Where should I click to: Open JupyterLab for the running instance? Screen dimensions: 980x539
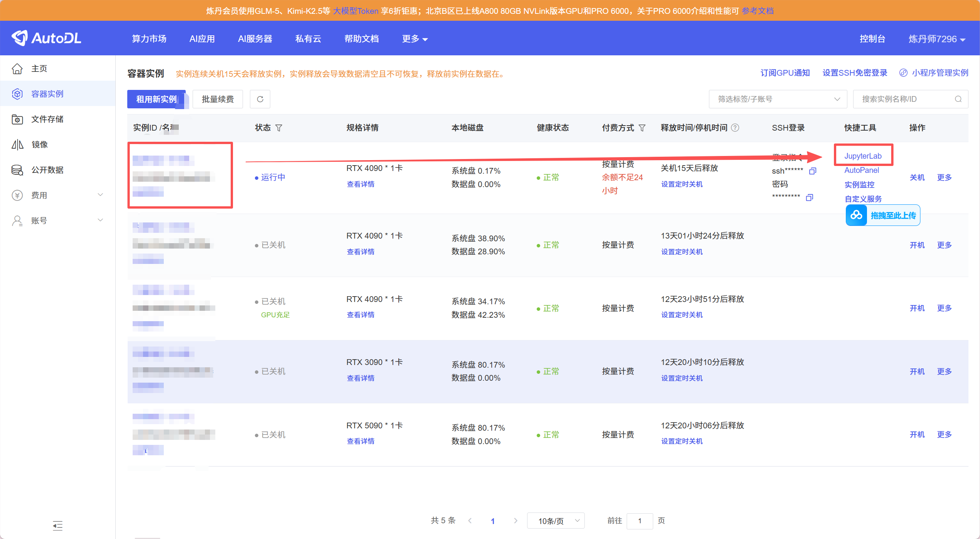click(x=862, y=156)
